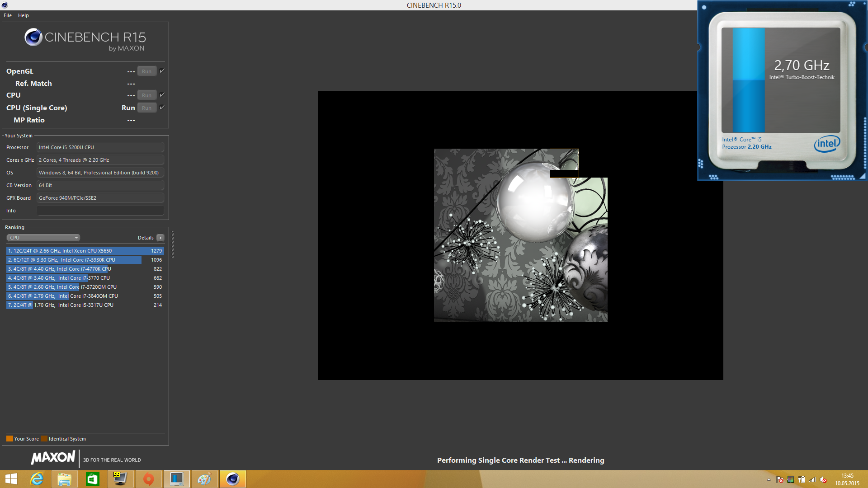Open the File menu
This screenshot has width=868, height=488.
[x=8, y=15]
